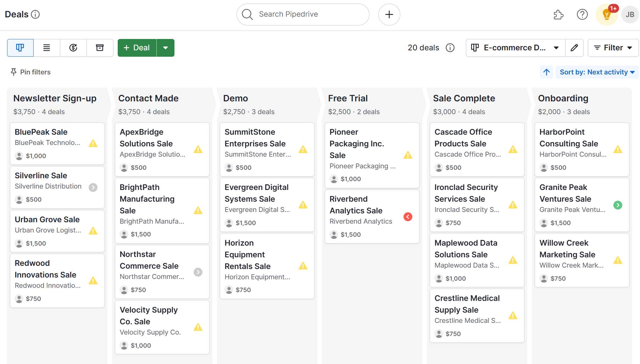
Task: Click warning icon on Cascade Office Products Sale
Action: [513, 149]
